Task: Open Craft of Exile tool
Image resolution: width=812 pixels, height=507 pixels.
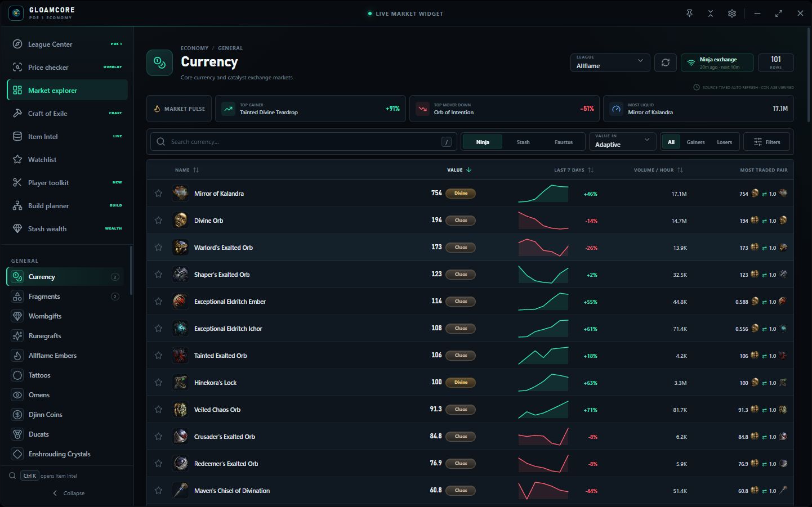Action: coord(68,113)
